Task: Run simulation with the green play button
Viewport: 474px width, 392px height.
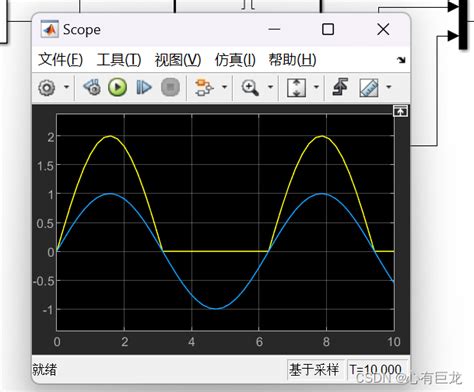Action: coord(117,87)
